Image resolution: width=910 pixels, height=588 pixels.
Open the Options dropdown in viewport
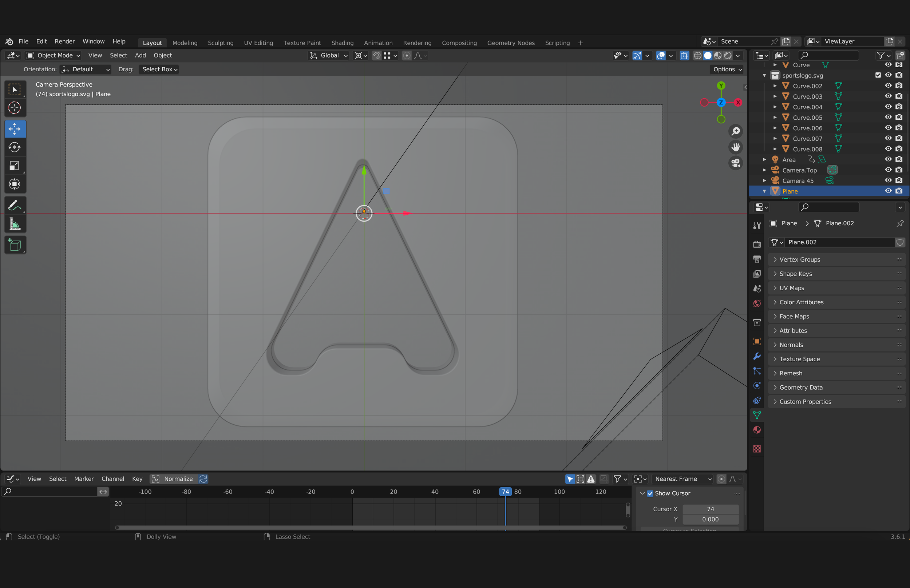[727, 69]
